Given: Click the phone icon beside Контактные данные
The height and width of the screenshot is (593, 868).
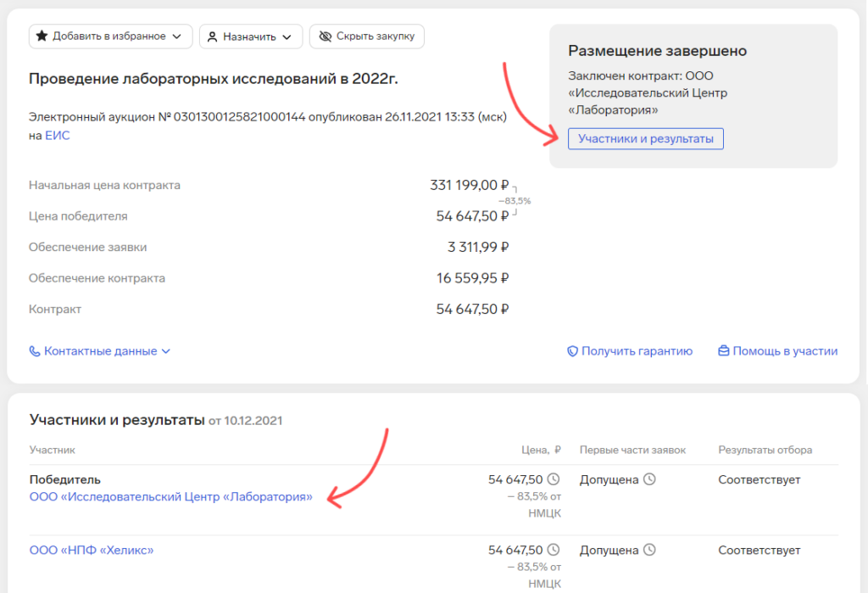Looking at the screenshot, I should (x=35, y=351).
